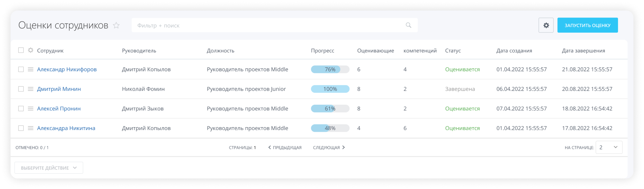
Task: Click the Завершена status of Дмитрий Минин
Action: (460, 89)
